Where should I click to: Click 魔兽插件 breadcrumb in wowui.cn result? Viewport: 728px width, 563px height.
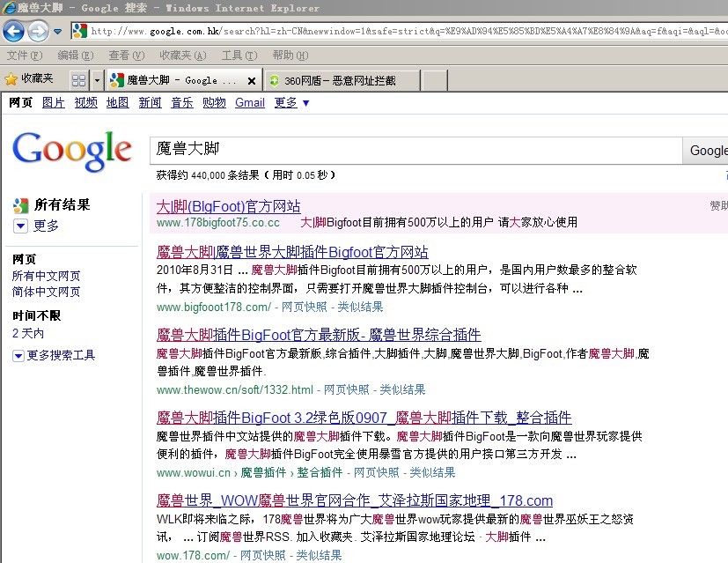(x=263, y=472)
